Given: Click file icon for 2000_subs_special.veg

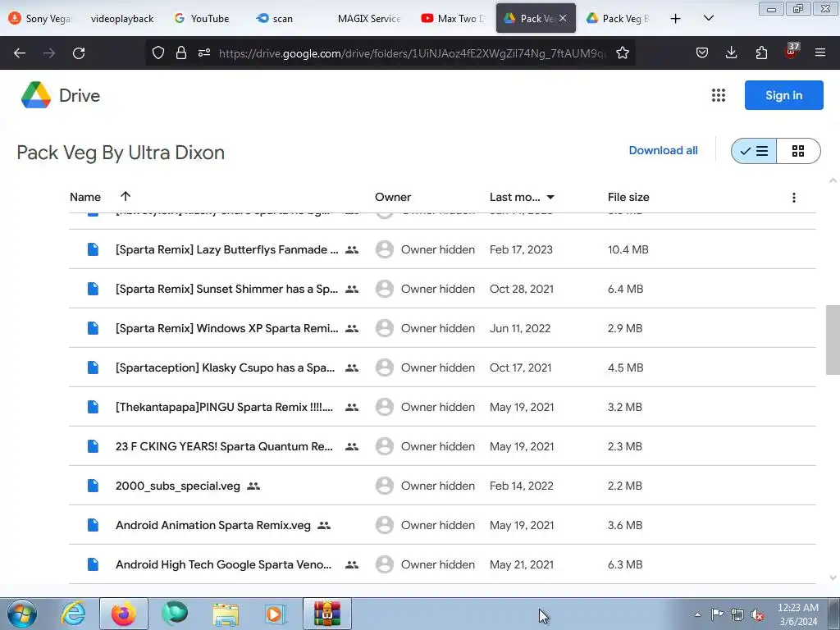Looking at the screenshot, I should (93, 486).
